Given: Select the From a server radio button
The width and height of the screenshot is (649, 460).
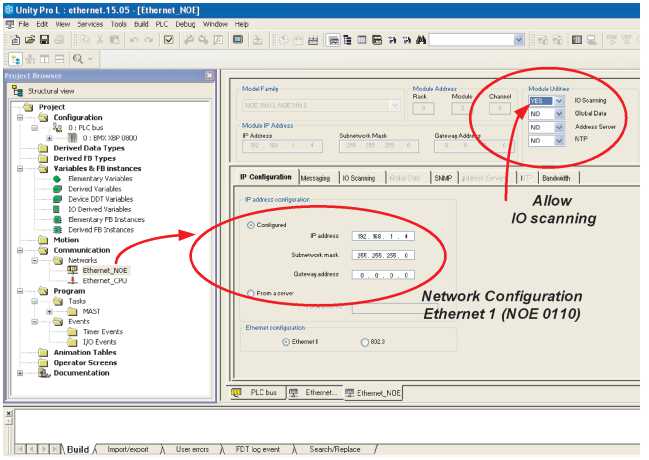Looking at the screenshot, I should (x=250, y=292).
